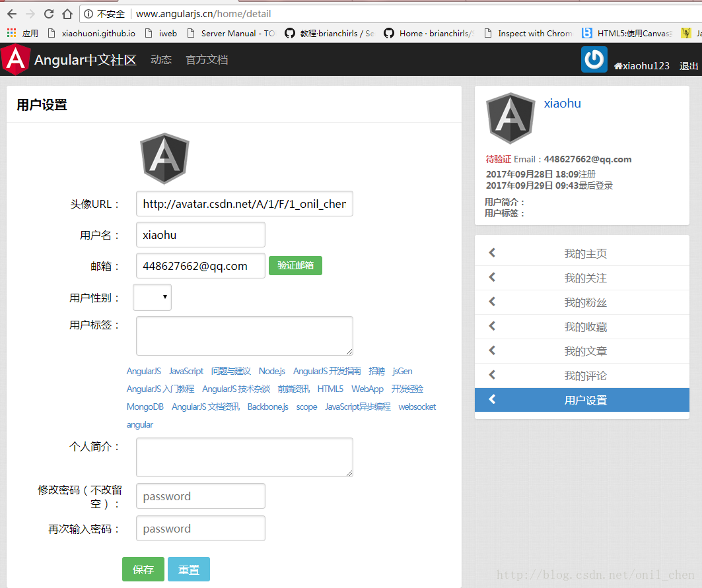The height and width of the screenshot is (588, 702).
Task: Focus the 头像URL input field
Action: coord(244,204)
